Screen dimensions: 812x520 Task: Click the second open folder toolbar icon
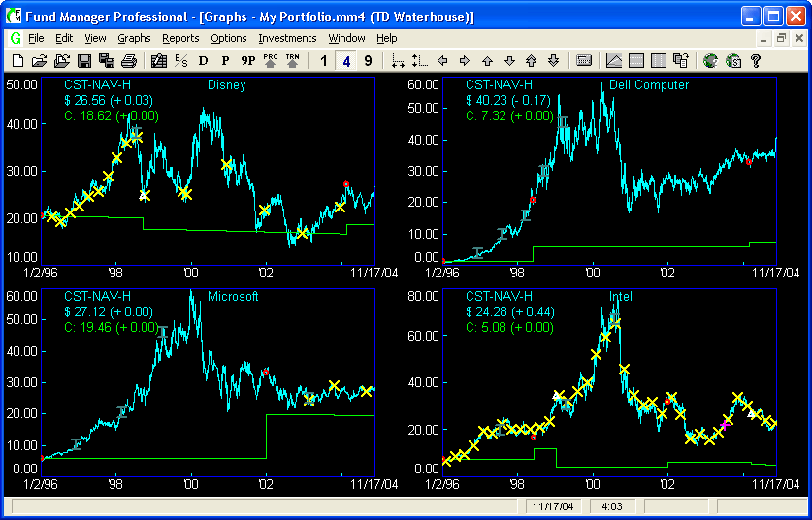click(x=62, y=61)
